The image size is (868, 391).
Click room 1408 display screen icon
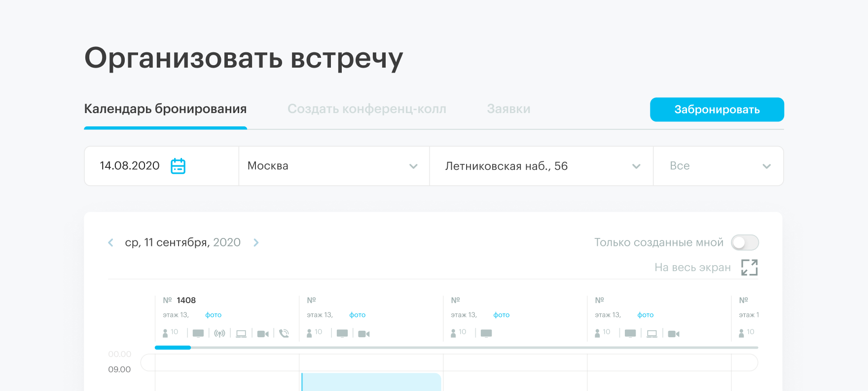coord(198,333)
